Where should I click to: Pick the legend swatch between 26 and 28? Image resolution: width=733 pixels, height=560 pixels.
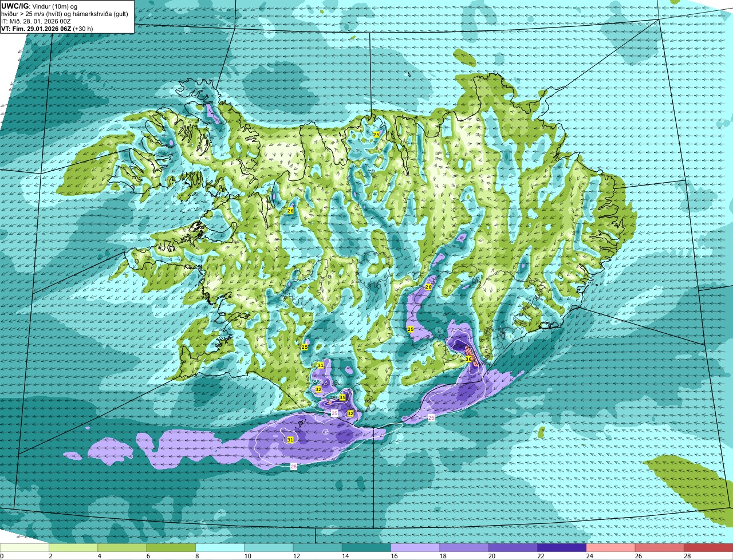[660, 547]
